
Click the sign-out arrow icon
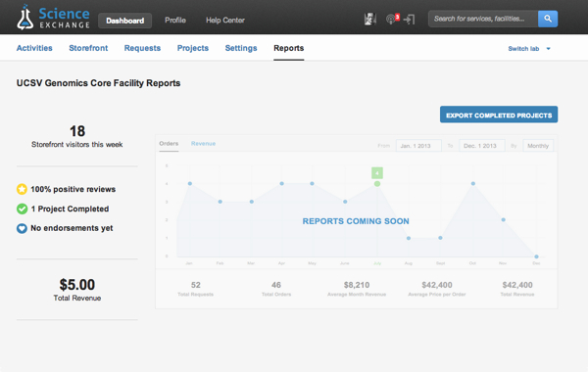(409, 20)
